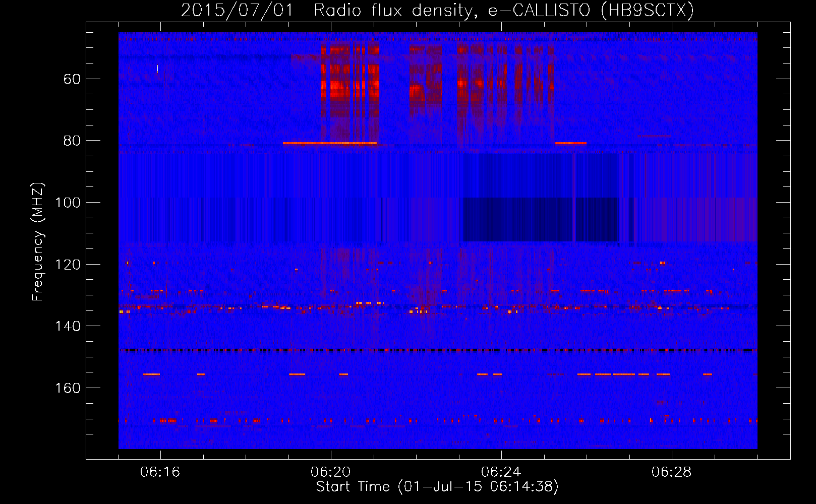
Task: Click the 06:16 time tick label
Action: tap(160, 472)
